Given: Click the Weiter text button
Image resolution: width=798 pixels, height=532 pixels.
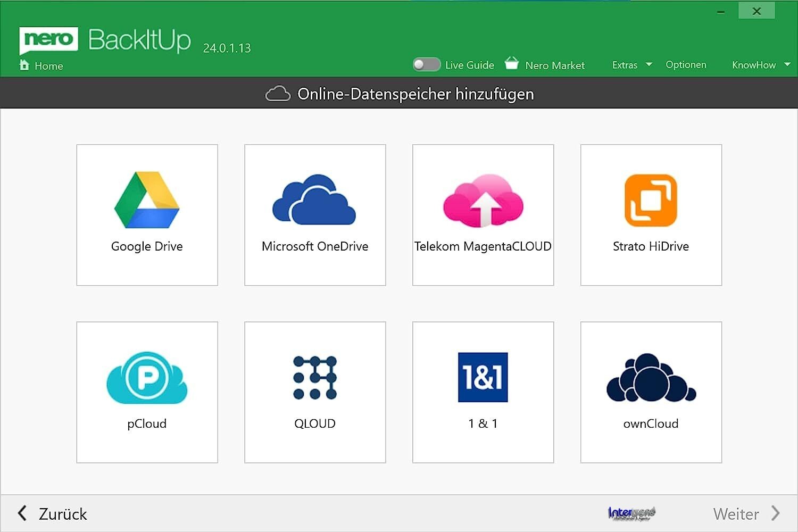Looking at the screenshot, I should 736,514.
